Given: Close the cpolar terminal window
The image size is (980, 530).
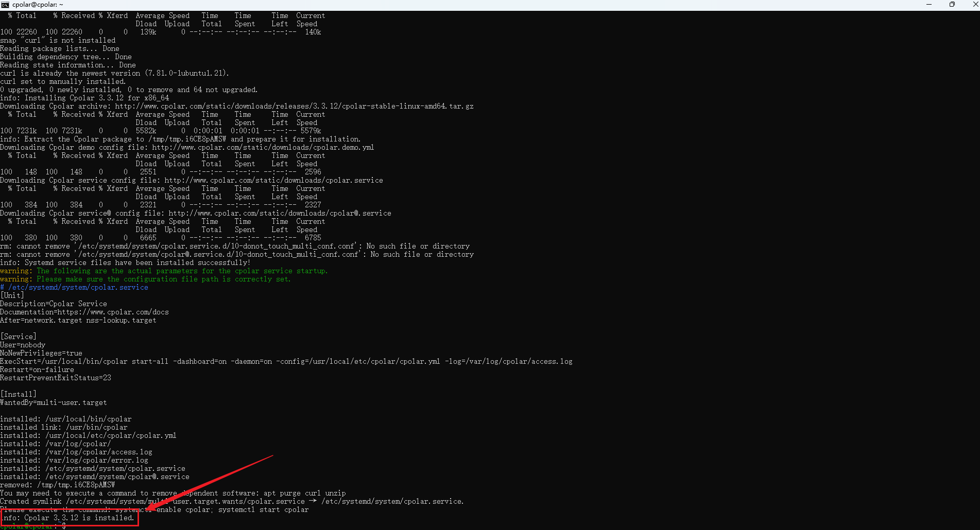Looking at the screenshot, I should (974, 5).
